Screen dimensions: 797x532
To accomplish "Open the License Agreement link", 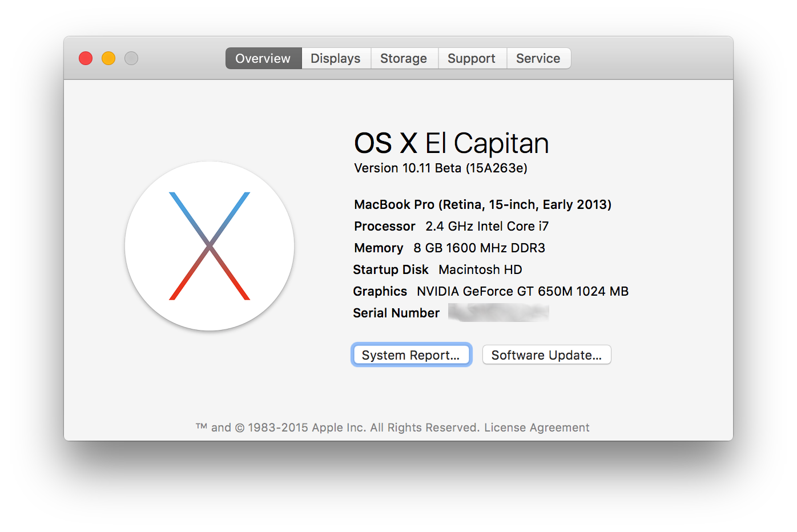I will point(537,428).
